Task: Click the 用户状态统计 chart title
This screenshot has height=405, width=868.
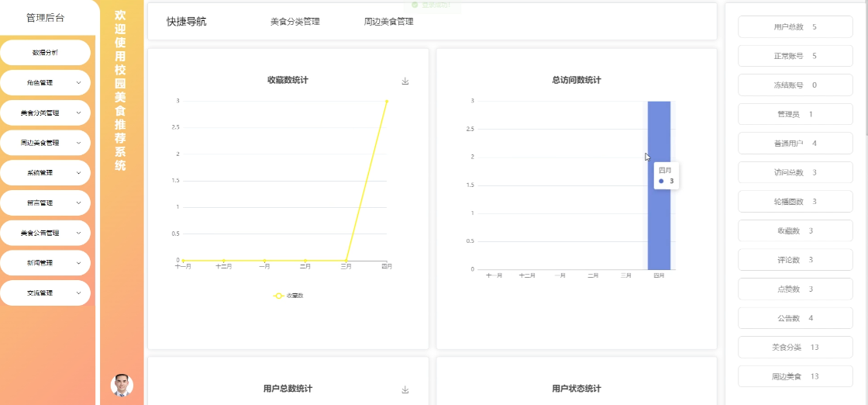Action: coord(577,389)
